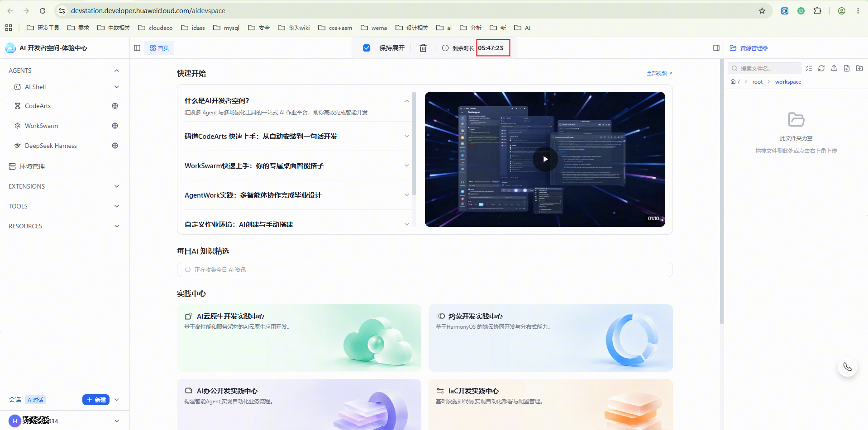
Task: Open the apps grid in bookmarks bar
Action: pos(9,28)
